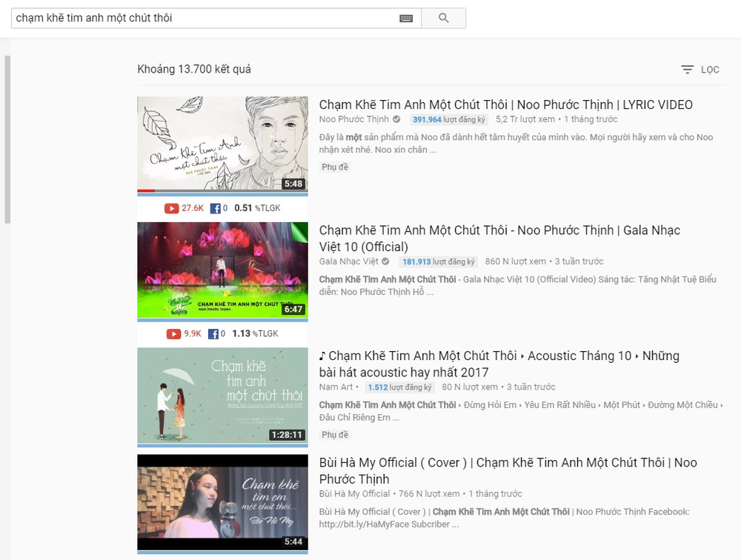Click the 5:48 duration badge
741x560 pixels.
pyautogui.click(x=293, y=184)
